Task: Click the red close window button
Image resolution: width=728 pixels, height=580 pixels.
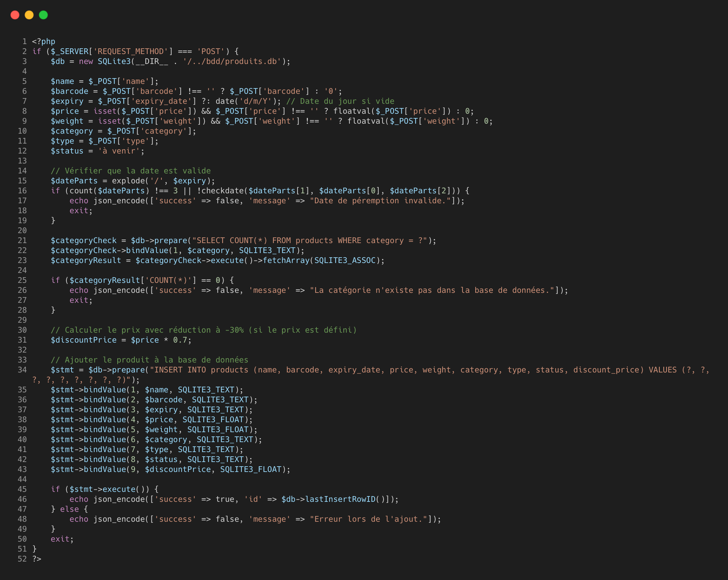Action: tap(15, 15)
